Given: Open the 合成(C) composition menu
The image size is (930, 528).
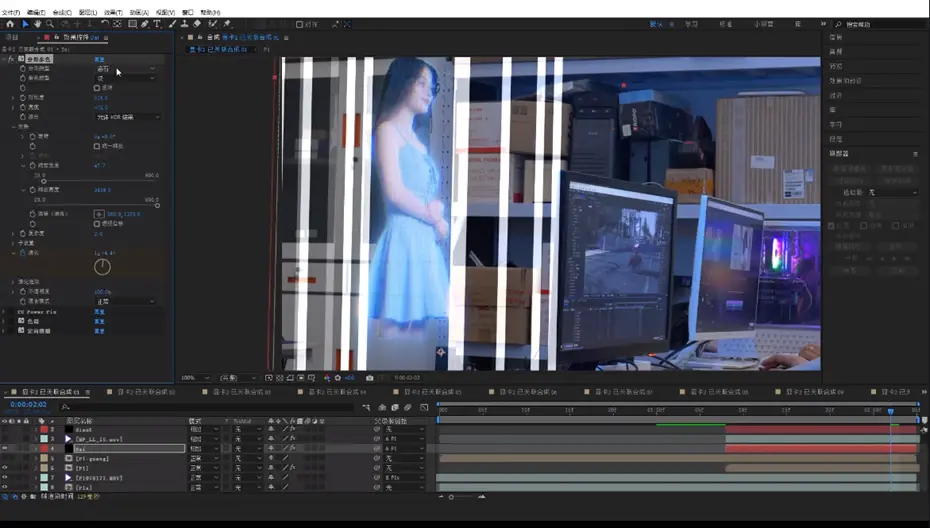Looking at the screenshot, I should 62,12.
